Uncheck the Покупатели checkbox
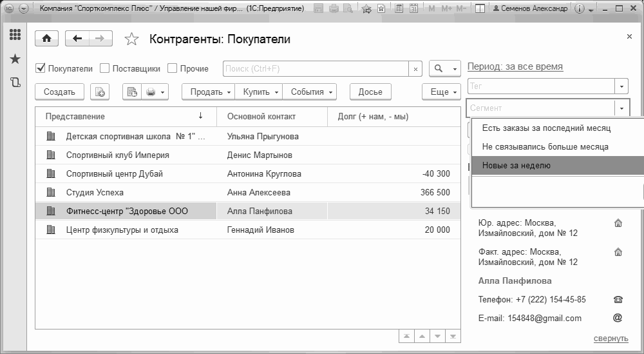Image resolution: width=644 pixels, height=354 pixels. pyautogui.click(x=40, y=68)
